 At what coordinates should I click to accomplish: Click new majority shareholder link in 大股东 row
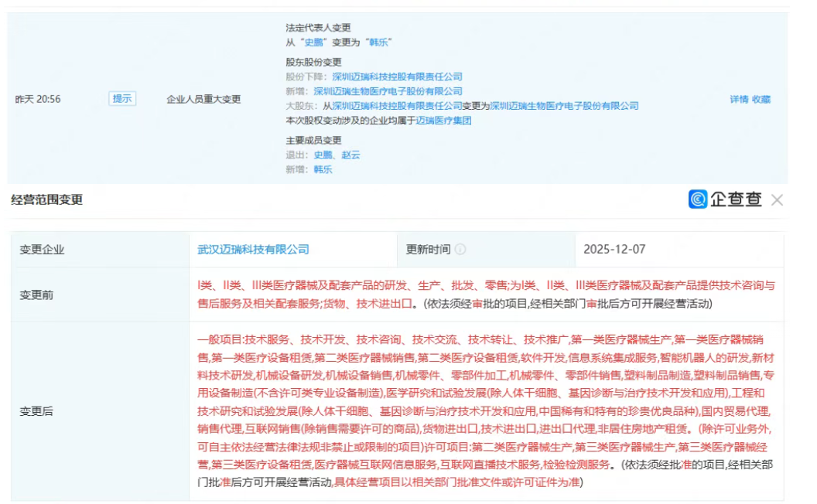click(x=564, y=106)
